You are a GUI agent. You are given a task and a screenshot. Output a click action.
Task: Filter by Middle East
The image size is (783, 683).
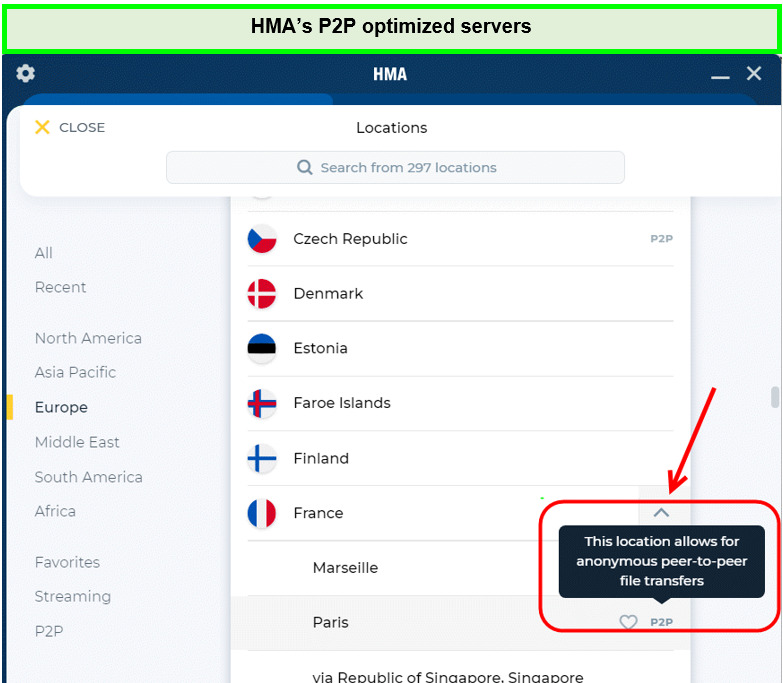(x=77, y=442)
